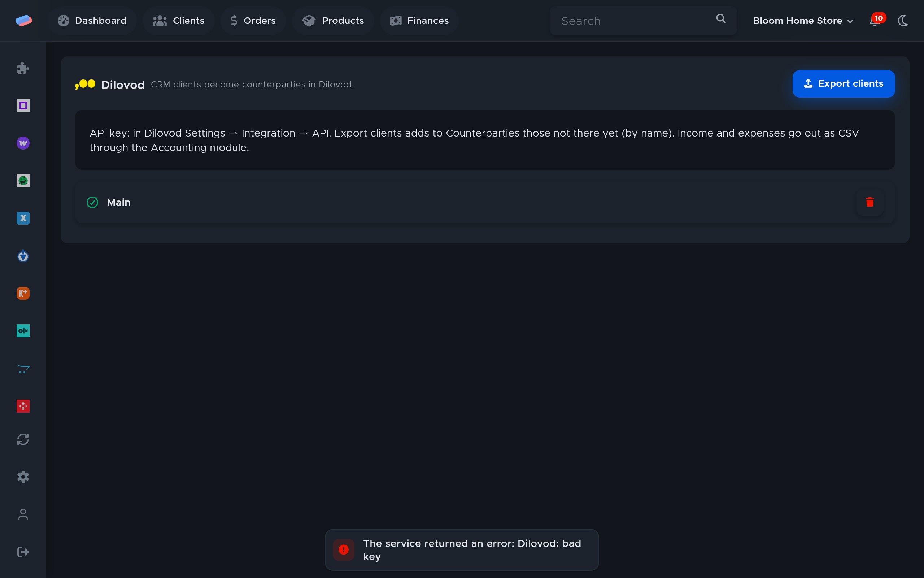The image size is (924, 578).
Task: Open the purple square integration icon
Action: 23,105
